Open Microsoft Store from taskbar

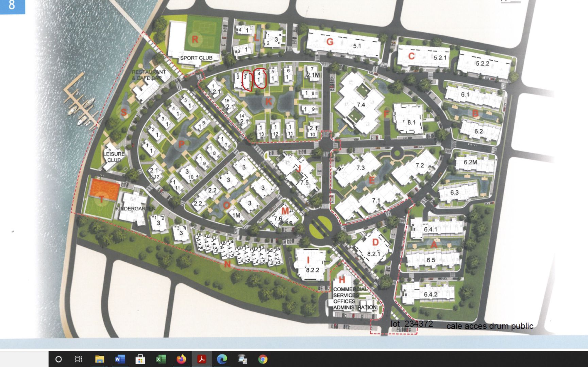pyautogui.click(x=140, y=359)
